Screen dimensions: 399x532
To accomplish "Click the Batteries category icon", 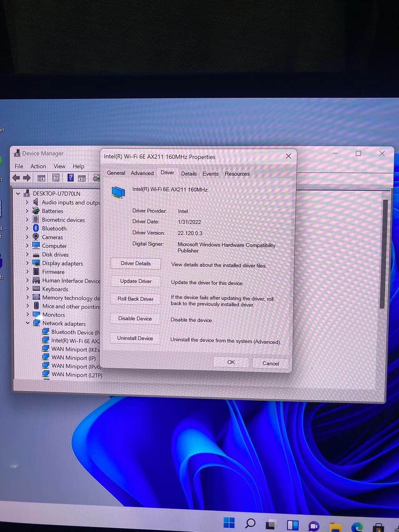I will pos(36,211).
